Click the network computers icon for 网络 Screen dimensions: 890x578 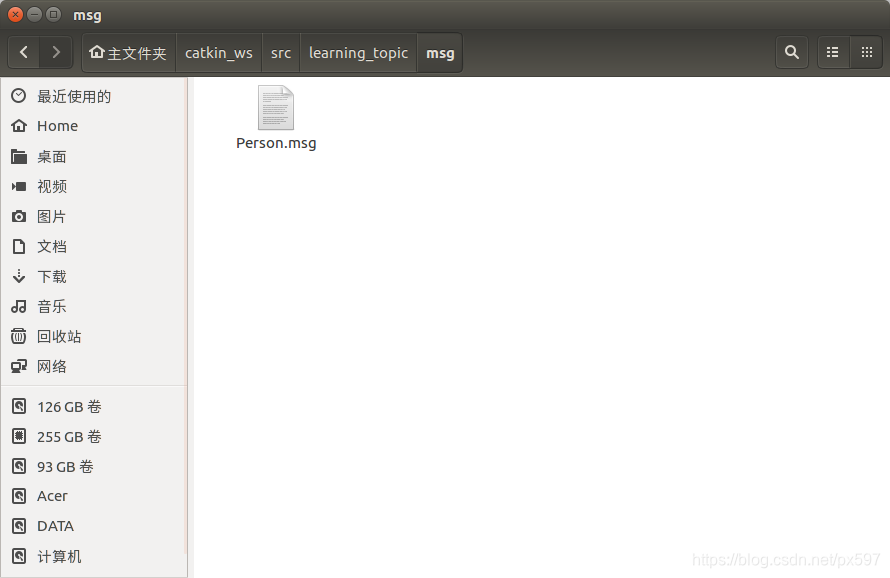click(x=19, y=366)
